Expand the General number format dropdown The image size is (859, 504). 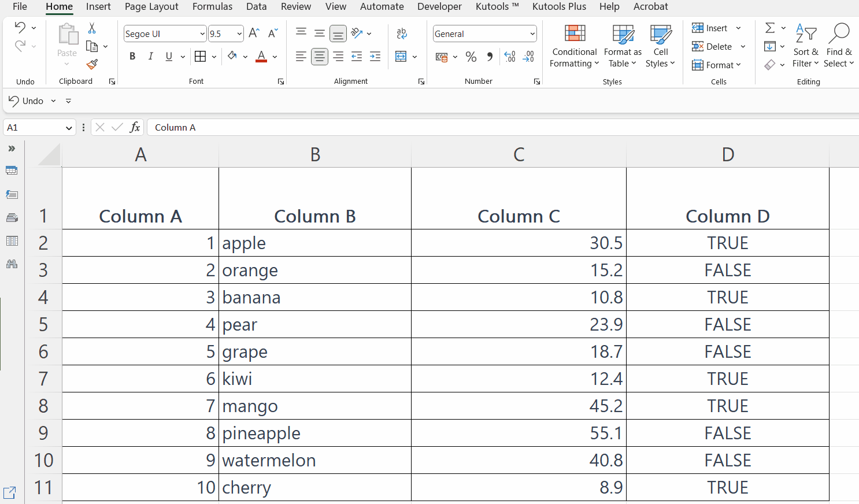[x=532, y=34]
